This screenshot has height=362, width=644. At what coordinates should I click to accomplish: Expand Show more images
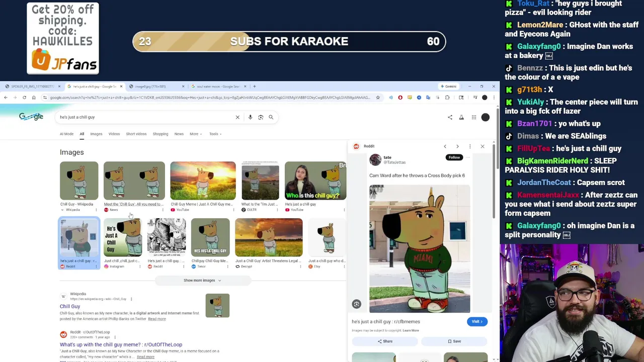(202, 281)
